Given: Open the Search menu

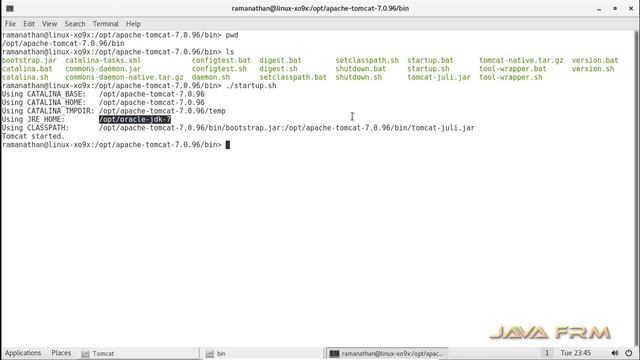Looking at the screenshot, I should click(x=75, y=24).
